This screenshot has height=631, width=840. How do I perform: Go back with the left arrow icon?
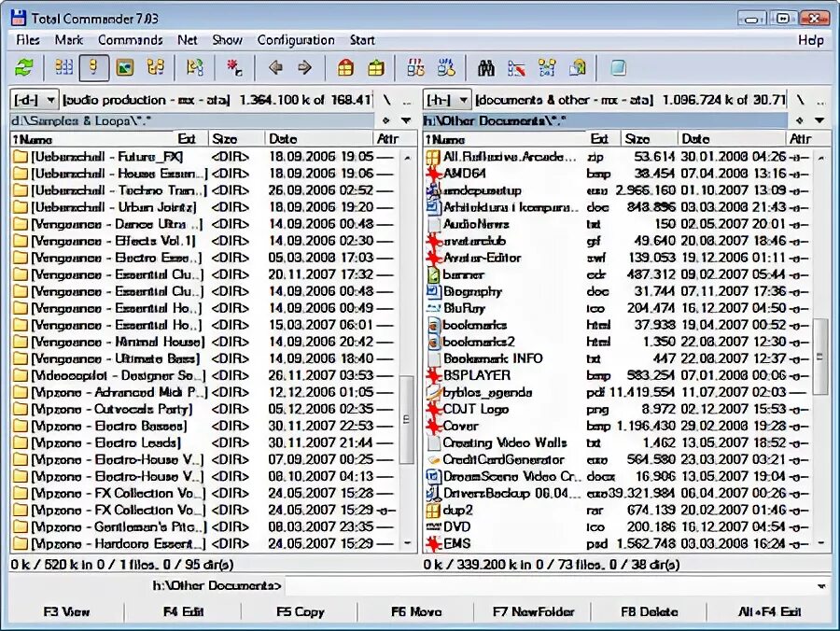(x=275, y=68)
